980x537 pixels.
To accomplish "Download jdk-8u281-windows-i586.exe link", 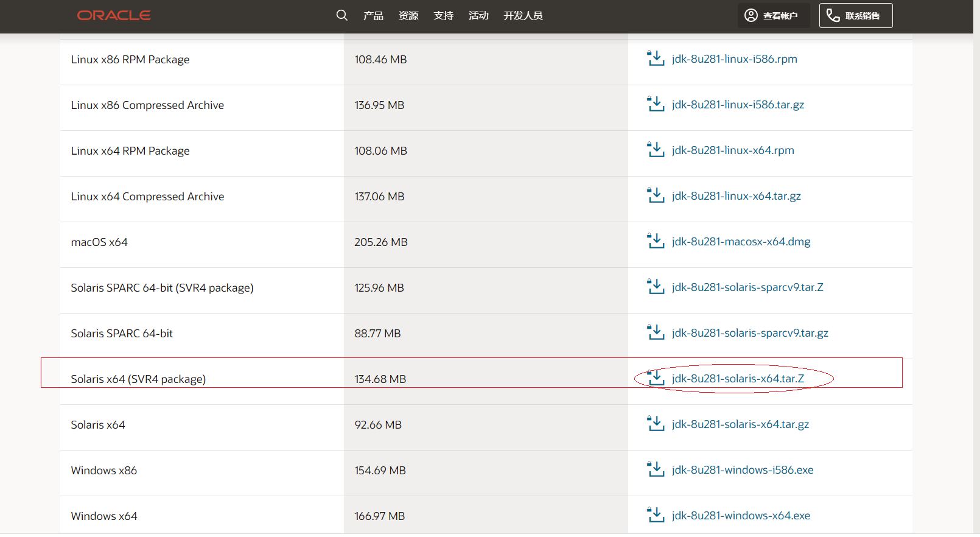I will tap(743, 470).
